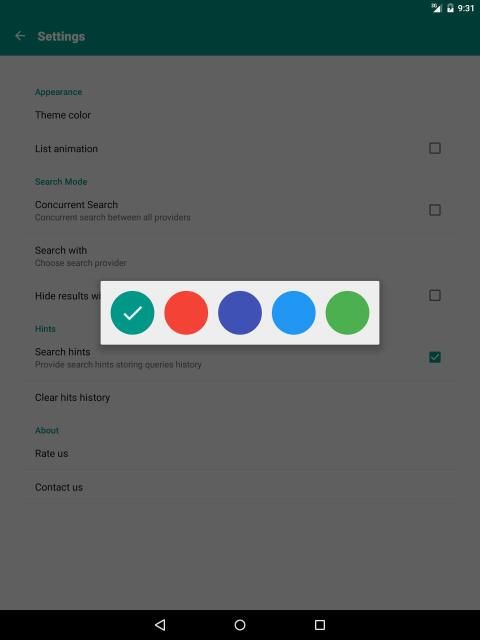Tap the back arrow in Settings header
Viewport: 480px width, 640px height.
coord(20,36)
